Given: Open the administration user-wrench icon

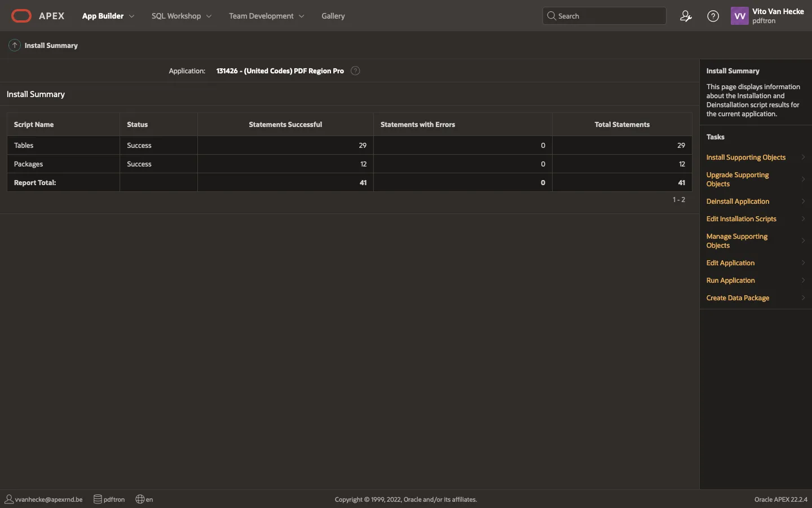Looking at the screenshot, I should [x=686, y=16].
